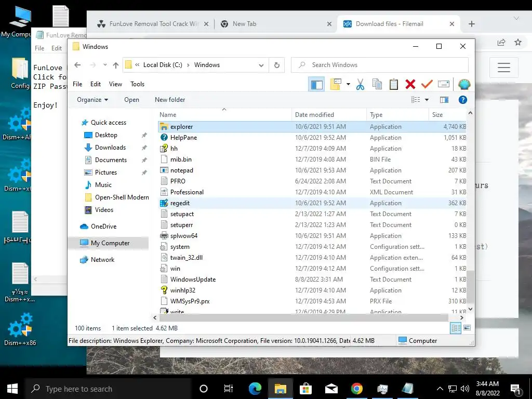Select Documents in navigation pane
Screen dimensions: 532x399
[111, 160]
